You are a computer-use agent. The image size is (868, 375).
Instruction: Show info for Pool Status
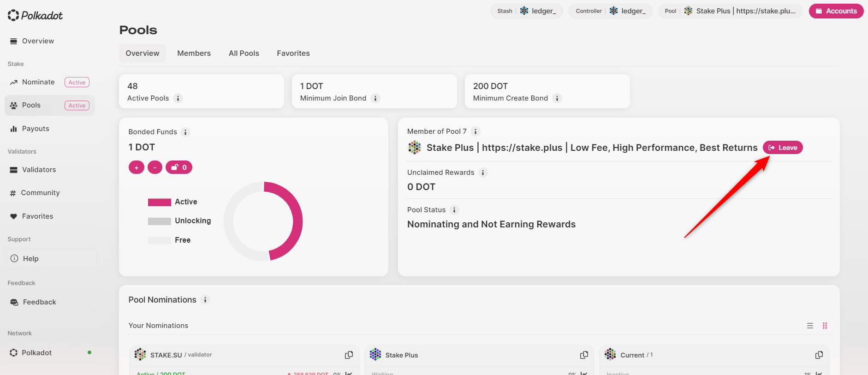pyautogui.click(x=454, y=210)
